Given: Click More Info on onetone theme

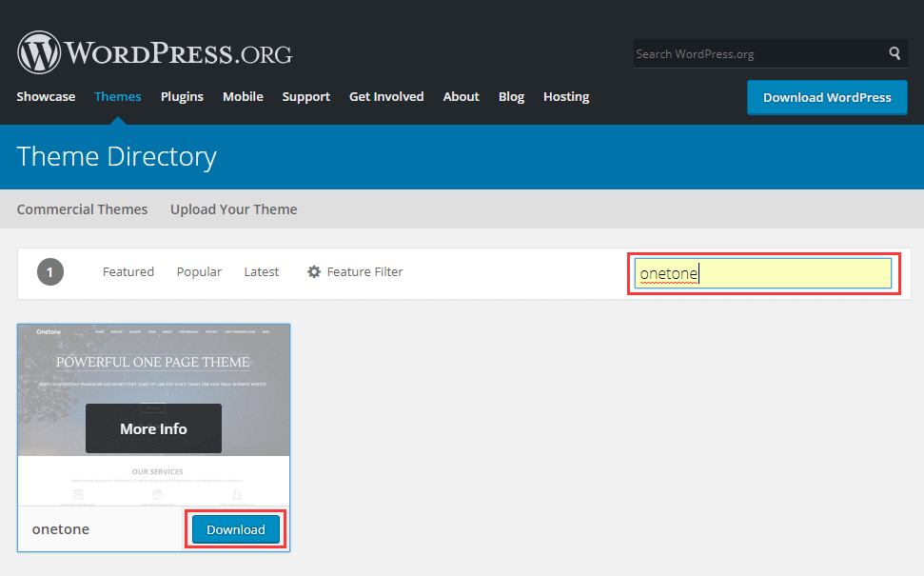Looking at the screenshot, I should (x=154, y=428).
